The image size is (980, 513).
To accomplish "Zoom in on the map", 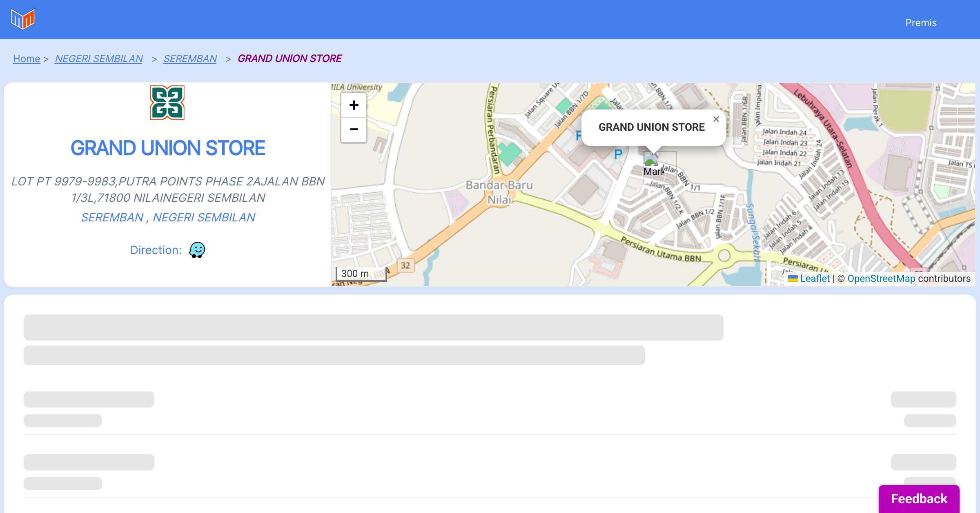I will [x=354, y=105].
